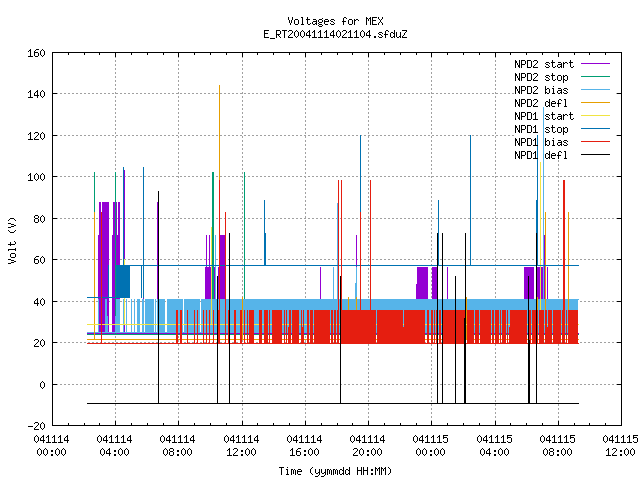640x480 pixels.
Task: Click the y-axis tick label 20
Action: pyautogui.click(x=40, y=343)
